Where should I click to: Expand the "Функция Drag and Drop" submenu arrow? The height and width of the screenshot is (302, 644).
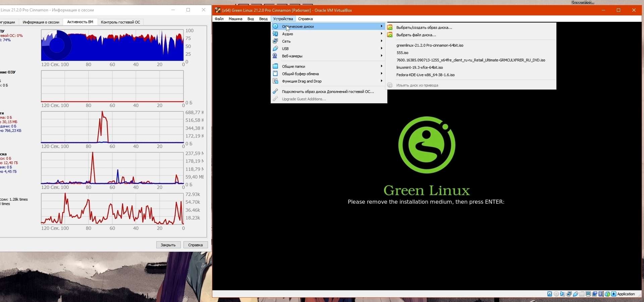[x=382, y=81]
